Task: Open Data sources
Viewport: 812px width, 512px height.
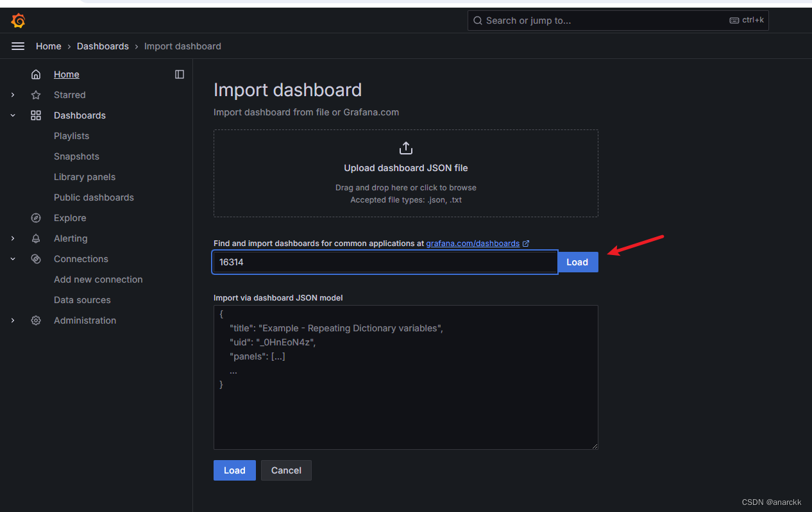Action: 82,300
